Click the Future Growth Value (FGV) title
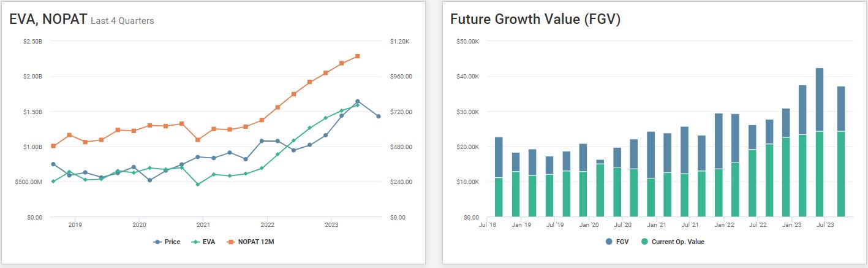 tap(535, 19)
